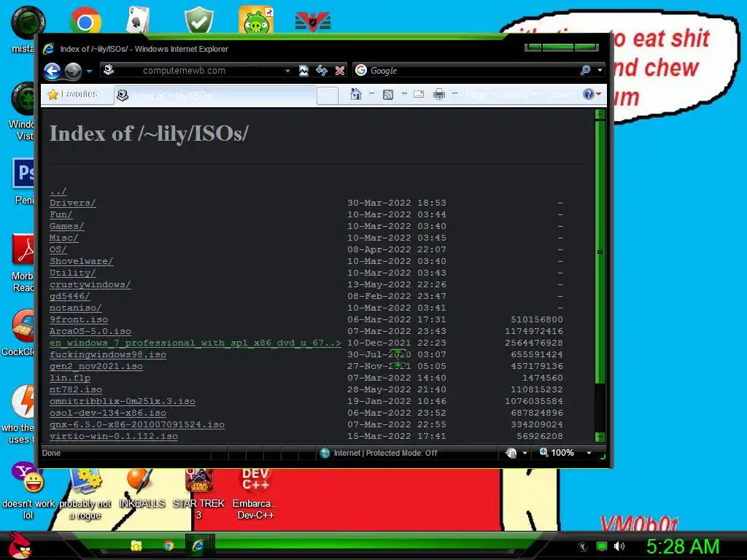Click the Forward navigation arrow
Viewport: 747px width, 560px height.
73,71
